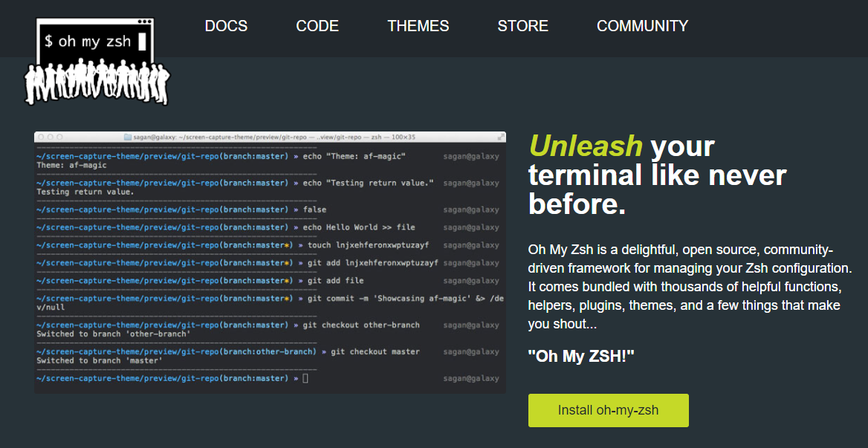Click the Oh My Zsh logo

tap(97, 61)
